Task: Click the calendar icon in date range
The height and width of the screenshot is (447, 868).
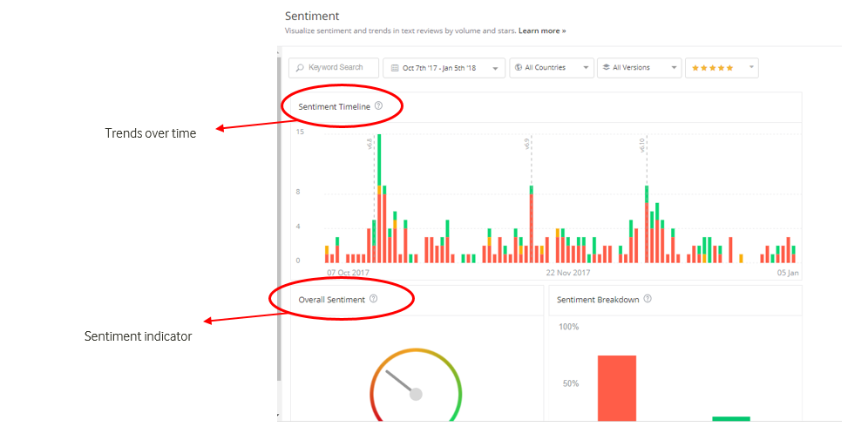Action: tap(395, 67)
